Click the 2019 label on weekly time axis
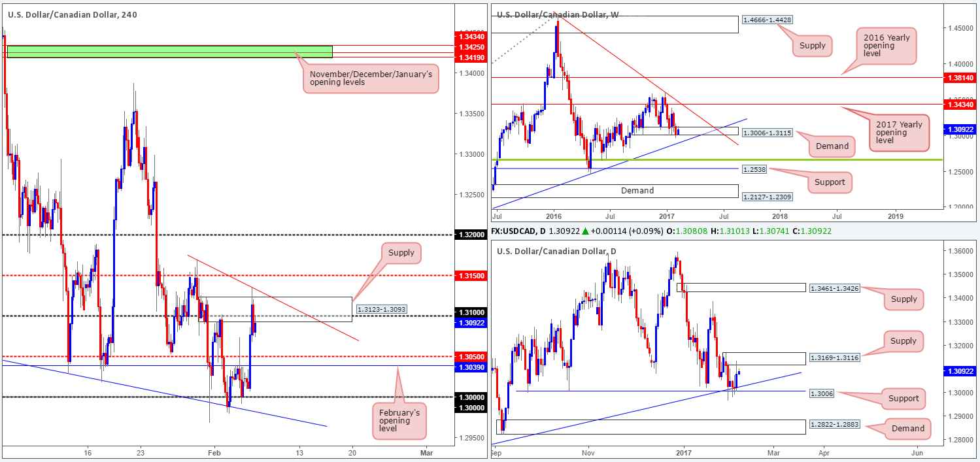 [x=896, y=215]
